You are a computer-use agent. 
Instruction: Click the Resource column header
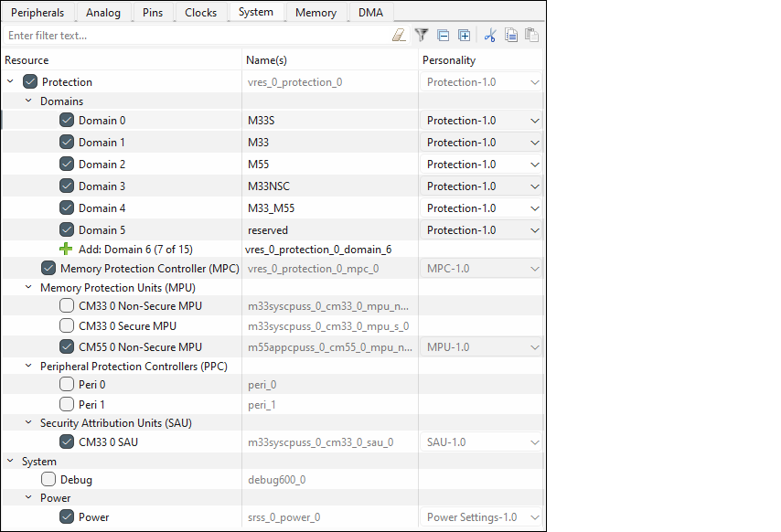coord(27,60)
